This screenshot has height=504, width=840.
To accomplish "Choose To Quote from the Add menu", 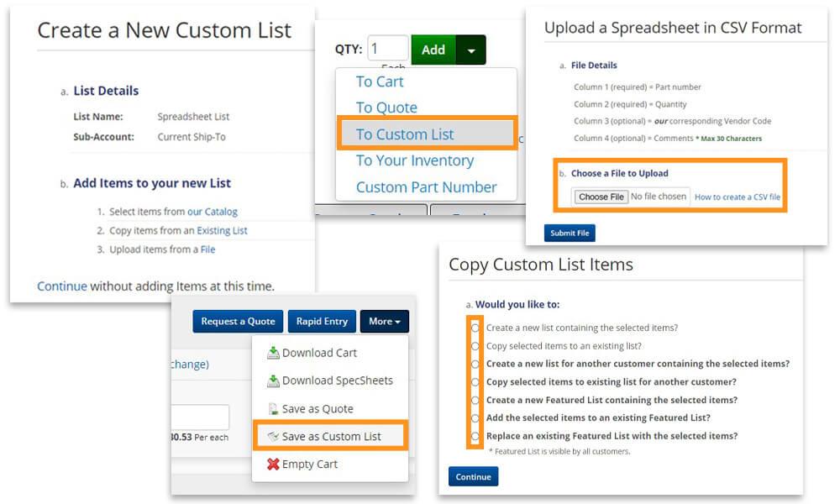I will (x=386, y=108).
